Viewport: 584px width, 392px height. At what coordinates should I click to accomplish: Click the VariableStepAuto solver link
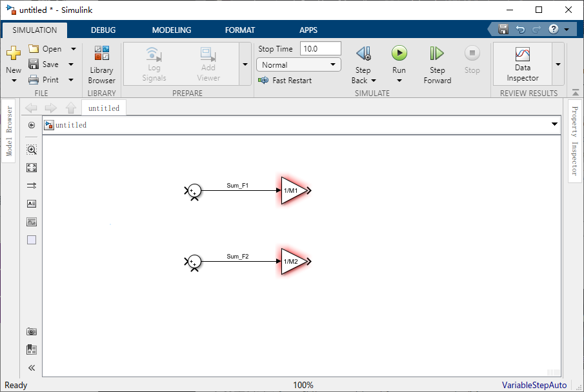[534, 385]
